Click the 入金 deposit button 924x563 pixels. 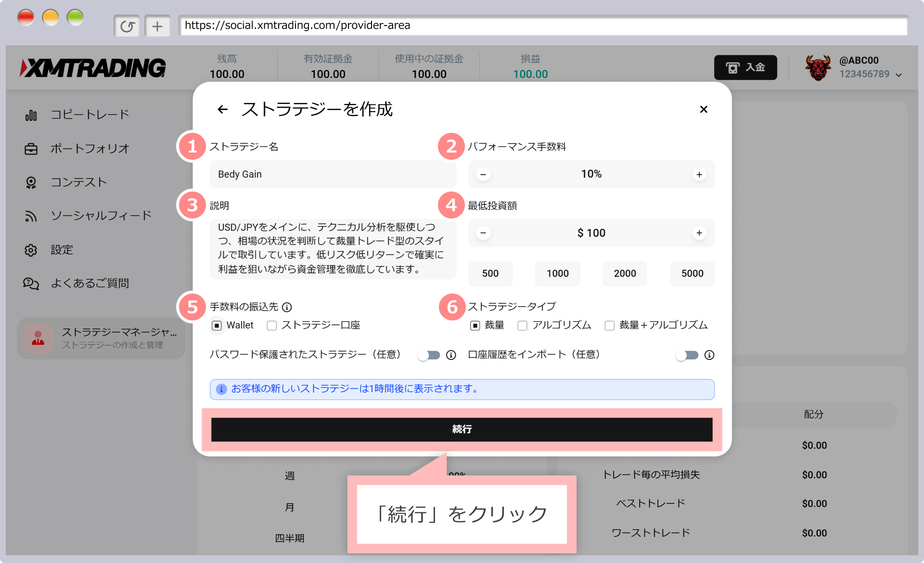745,67
